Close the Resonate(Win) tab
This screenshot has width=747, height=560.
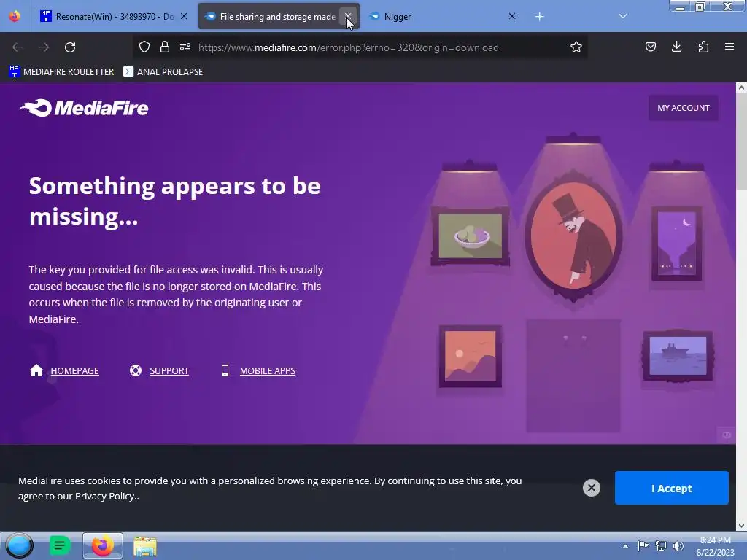pyautogui.click(x=184, y=17)
